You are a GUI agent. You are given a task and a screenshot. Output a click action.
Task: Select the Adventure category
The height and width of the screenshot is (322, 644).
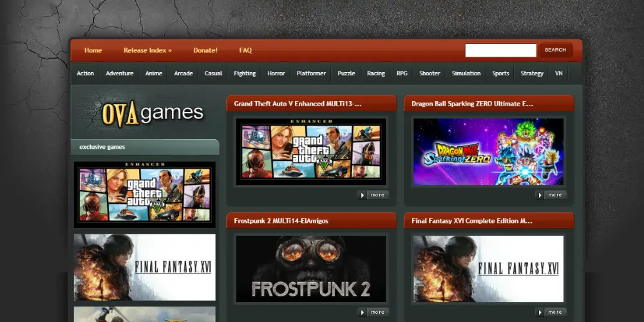(x=120, y=73)
